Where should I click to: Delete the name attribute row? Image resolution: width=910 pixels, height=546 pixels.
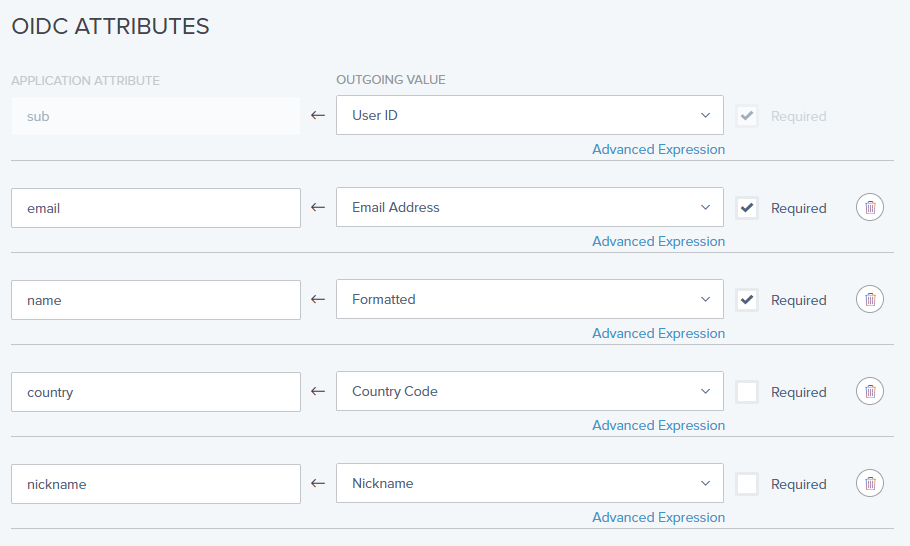(x=869, y=299)
